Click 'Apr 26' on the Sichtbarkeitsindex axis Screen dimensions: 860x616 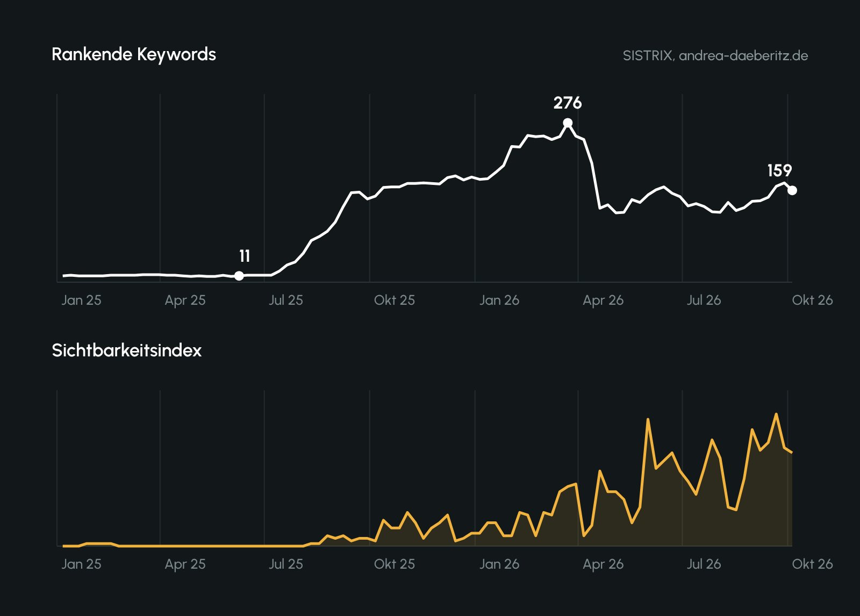tap(603, 564)
